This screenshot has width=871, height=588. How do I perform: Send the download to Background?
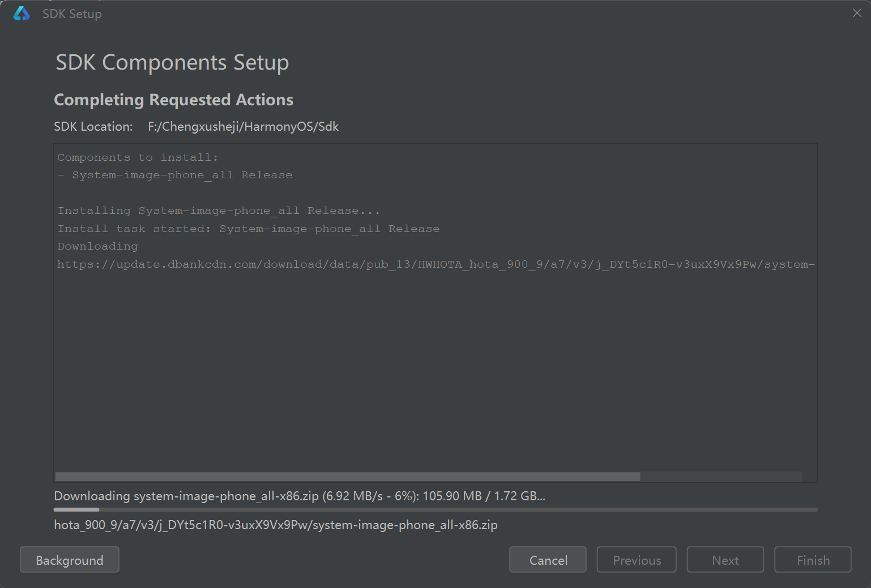pyautogui.click(x=70, y=560)
